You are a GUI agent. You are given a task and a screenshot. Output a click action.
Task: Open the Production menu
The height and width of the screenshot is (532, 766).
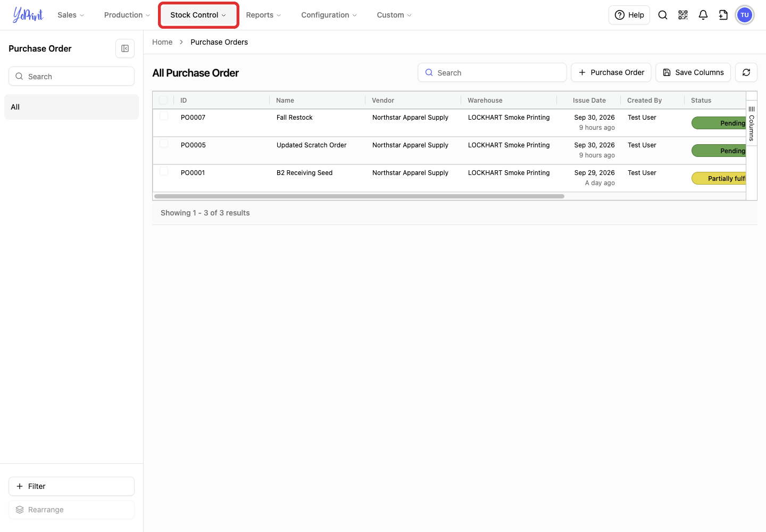point(127,15)
